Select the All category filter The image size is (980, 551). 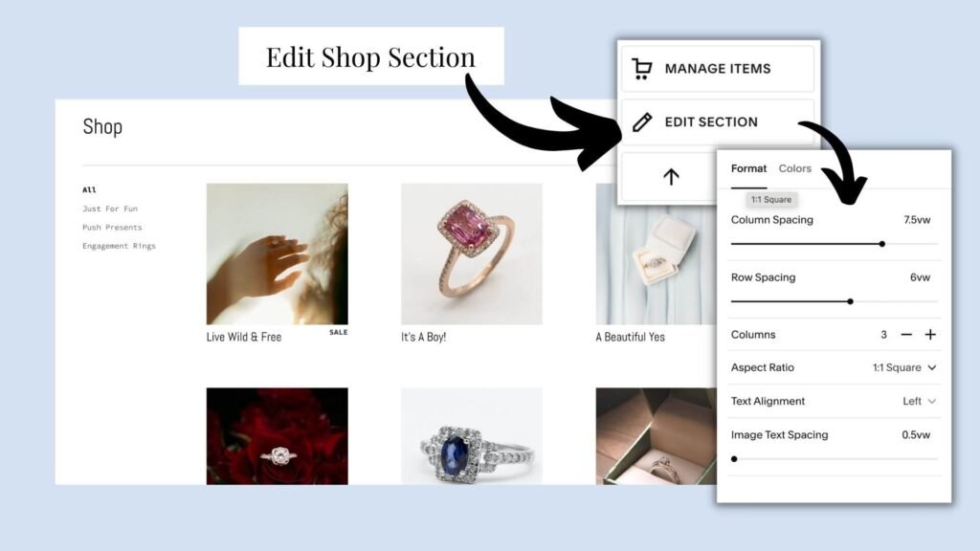coord(89,190)
